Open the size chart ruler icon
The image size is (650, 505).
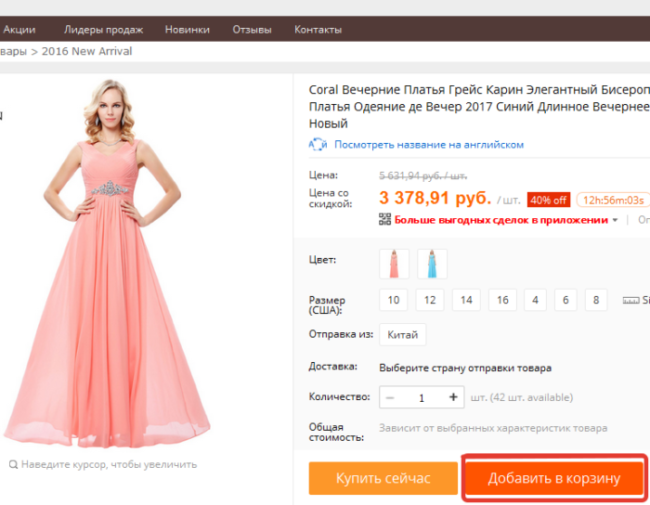tap(631, 301)
